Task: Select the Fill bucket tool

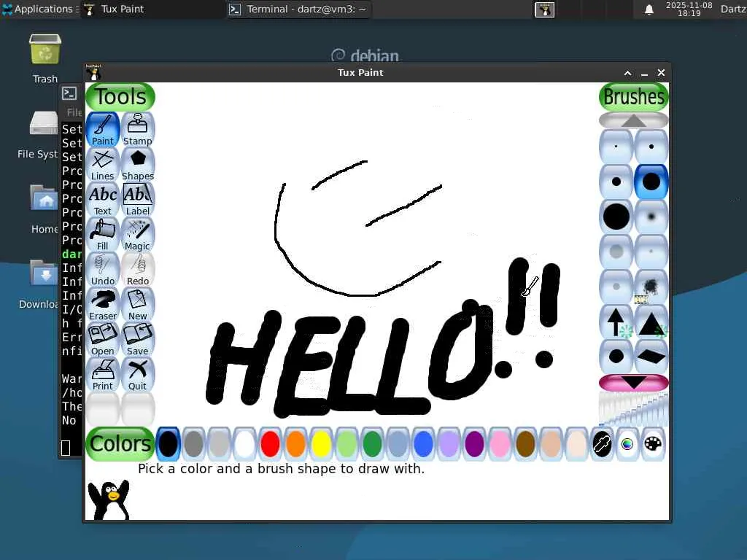Action: pyautogui.click(x=102, y=235)
